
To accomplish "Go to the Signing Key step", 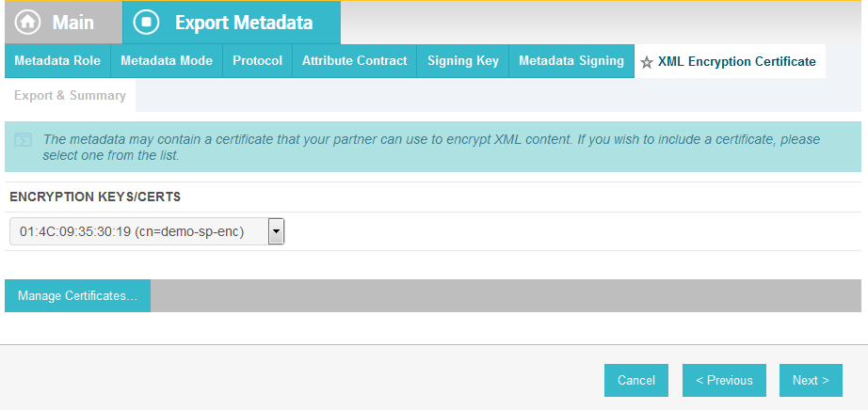I will tap(463, 61).
